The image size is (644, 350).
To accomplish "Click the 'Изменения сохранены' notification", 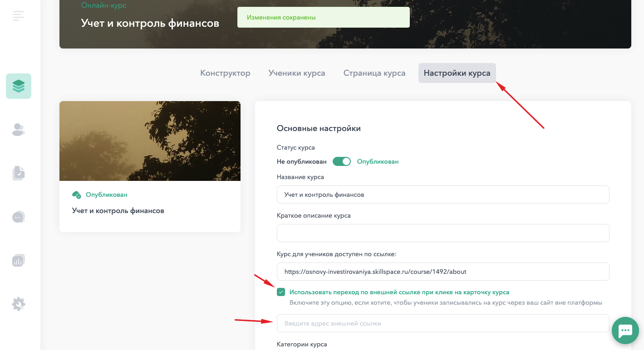I will [324, 17].
